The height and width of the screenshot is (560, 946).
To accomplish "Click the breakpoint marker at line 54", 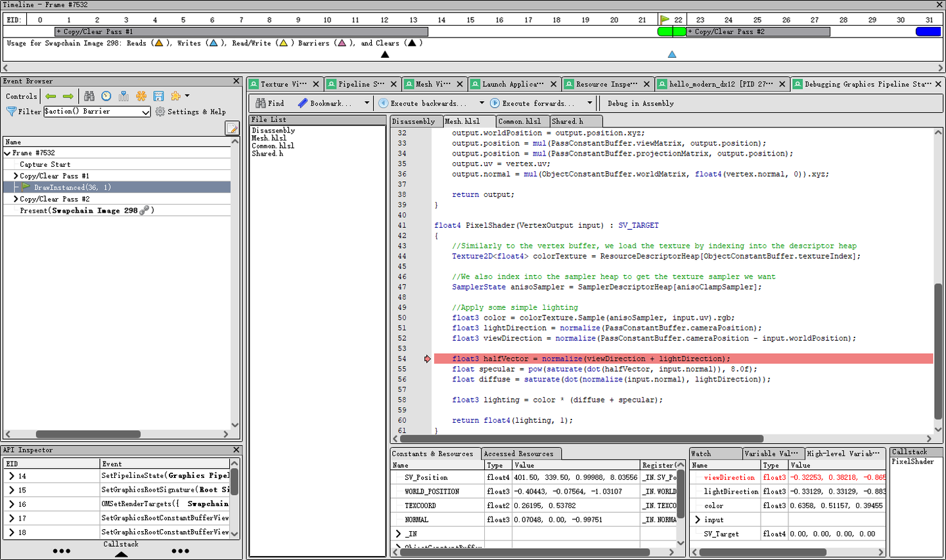I will click(428, 359).
